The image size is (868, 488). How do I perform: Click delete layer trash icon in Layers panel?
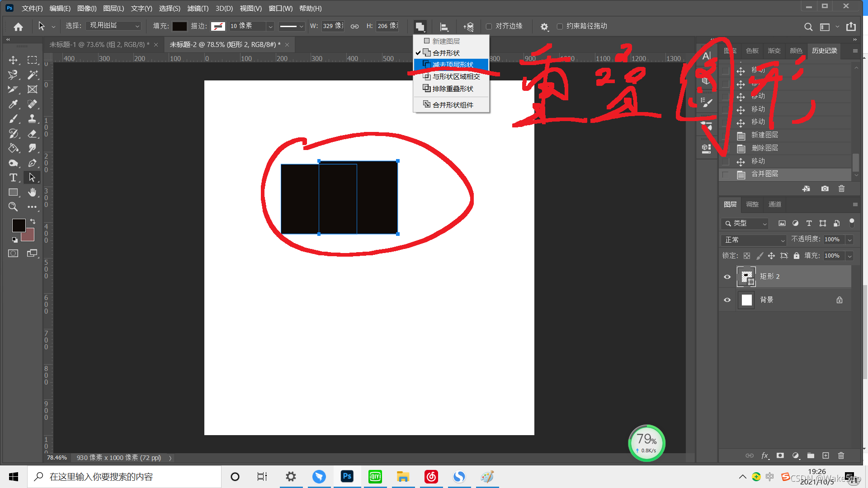click(841, 455)
